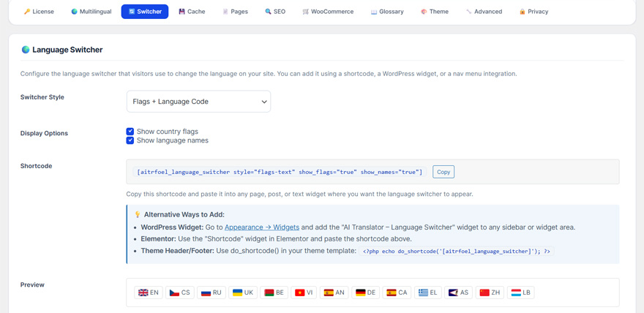Click the EN British flag language item
644x313 pixels.
pos(149,293)
